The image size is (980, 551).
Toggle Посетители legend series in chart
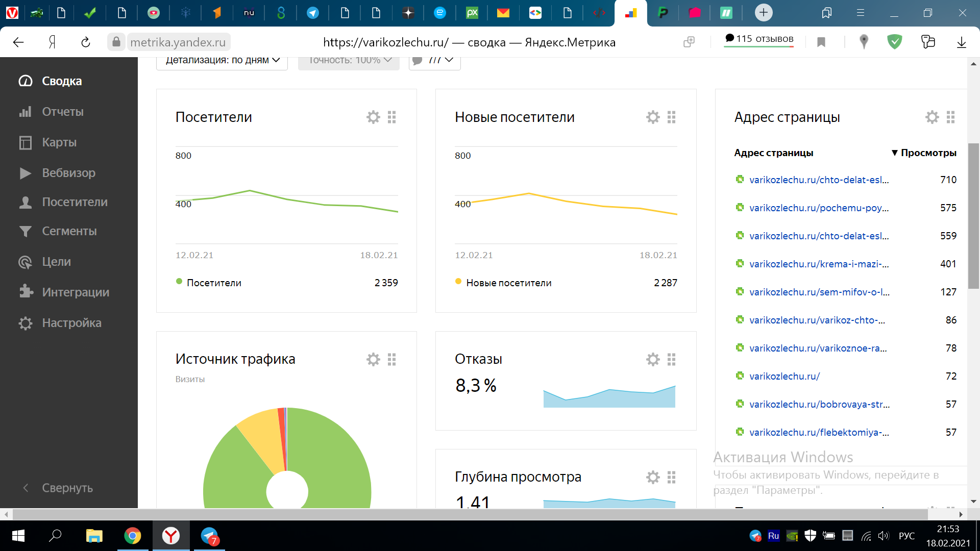pos(213,283)
